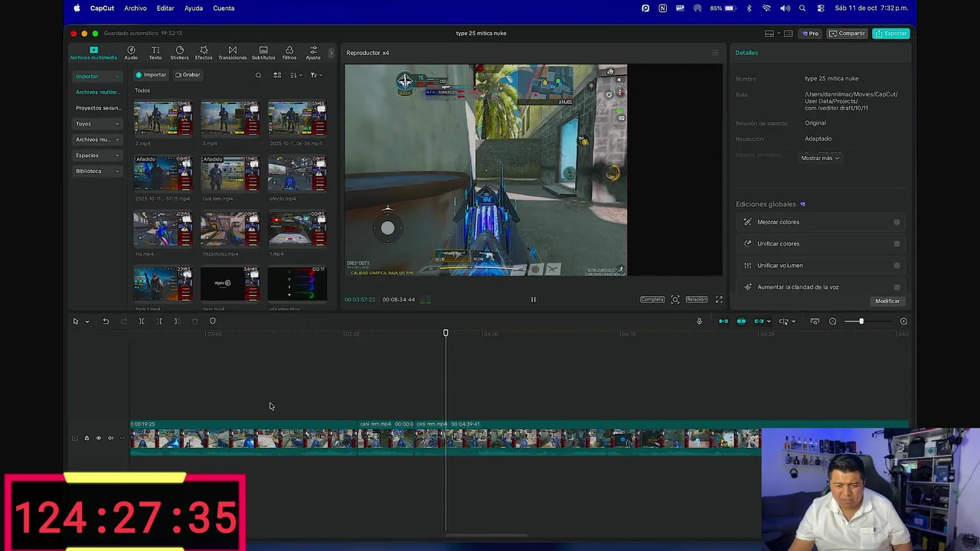980x551 pixels.
Task: Select Archivos multimedia panel icon
Action: [x=93, y=53]
